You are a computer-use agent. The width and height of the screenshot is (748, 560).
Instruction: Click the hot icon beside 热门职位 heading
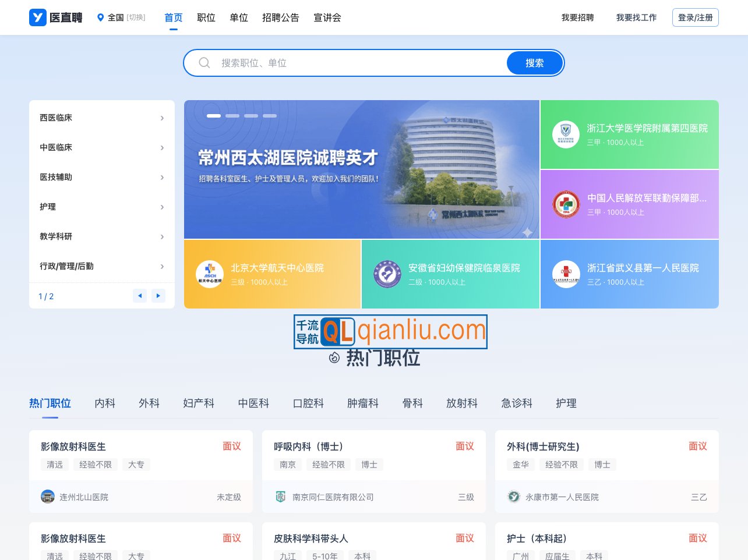click(x=334, y=357)
